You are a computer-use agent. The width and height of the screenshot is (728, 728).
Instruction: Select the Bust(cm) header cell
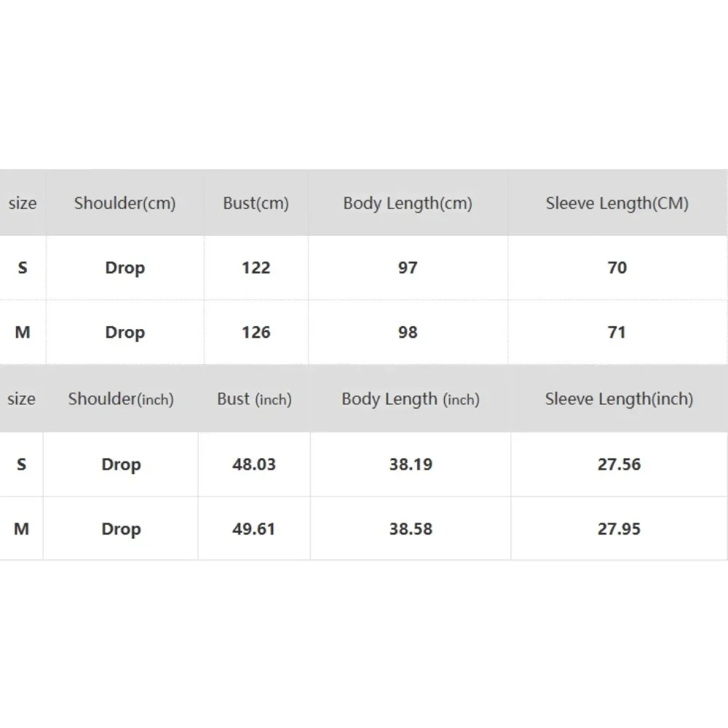point(256,203)
